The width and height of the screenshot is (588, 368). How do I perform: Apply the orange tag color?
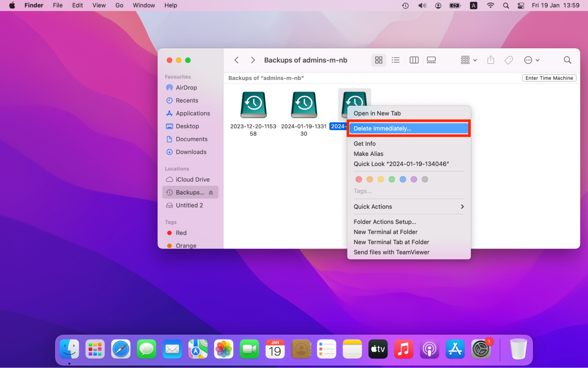click(370, 179)
